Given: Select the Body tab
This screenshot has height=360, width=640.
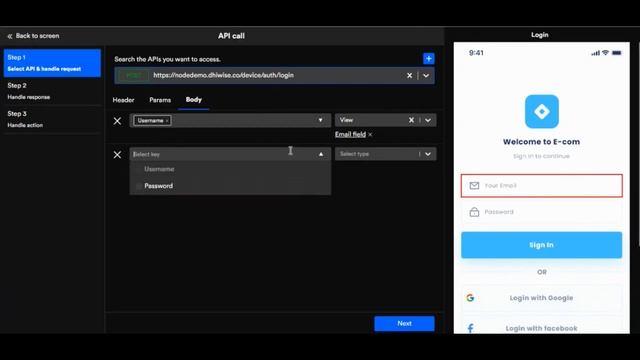Looking at the screenshot, I should click(193, 100).
